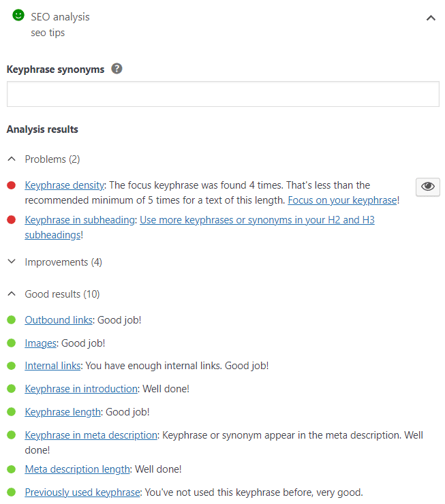445x504 pixels.
Task: Toggle the eye highlight button for keyphrase density
Action: pos(427,187)
